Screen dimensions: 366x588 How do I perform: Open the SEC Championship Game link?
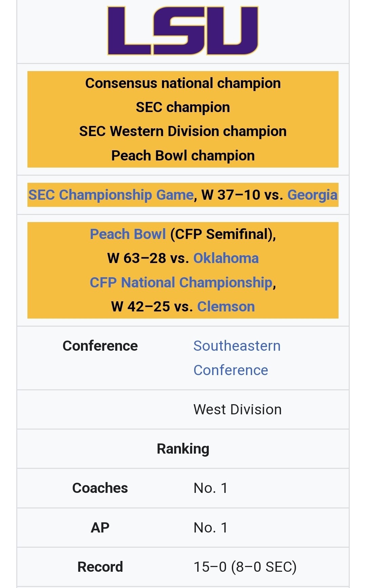[111, 195]
